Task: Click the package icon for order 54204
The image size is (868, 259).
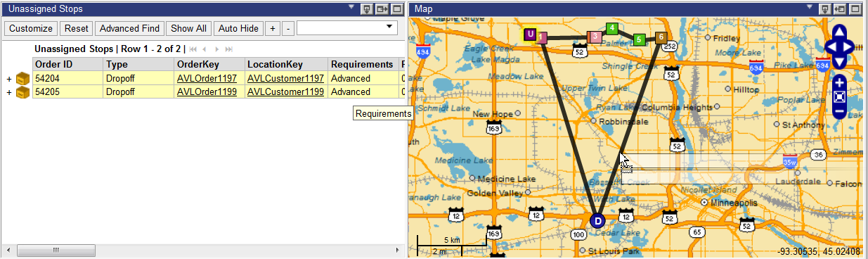Action: point(23,79)
